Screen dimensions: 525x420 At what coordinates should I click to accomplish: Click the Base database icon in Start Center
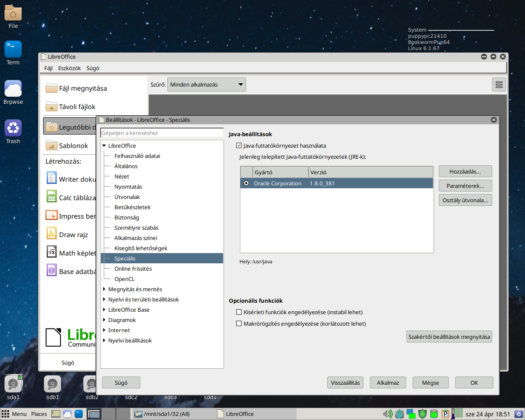point(52,270)
